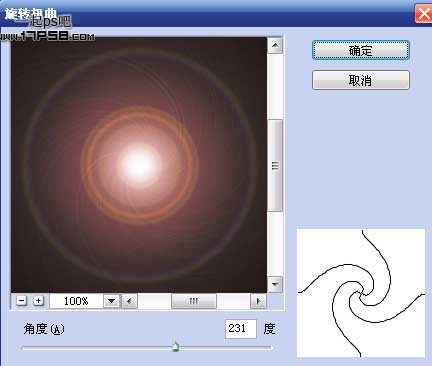
Task: Click the preview scroll-down arrow
Action: click(x=275, y=284)
